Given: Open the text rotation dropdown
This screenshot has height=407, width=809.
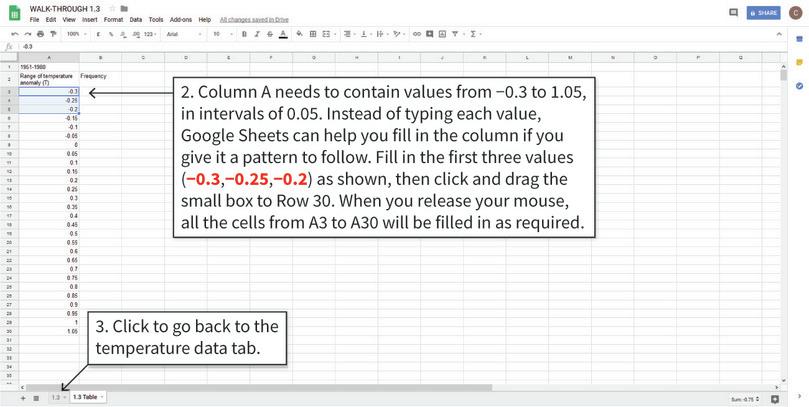Looking at the screenshot, I should 398,34.
